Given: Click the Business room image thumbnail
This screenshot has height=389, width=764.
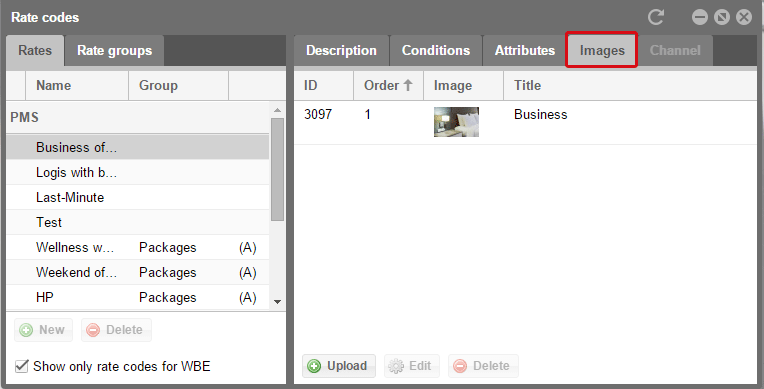Looking at the screenshot, I should pyautogui.click(x=456, y=122).
